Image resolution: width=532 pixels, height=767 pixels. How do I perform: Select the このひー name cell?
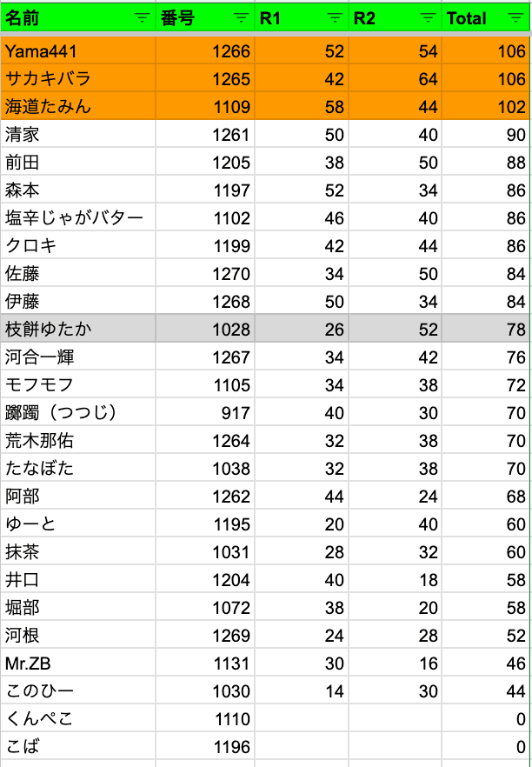(78, 691)
